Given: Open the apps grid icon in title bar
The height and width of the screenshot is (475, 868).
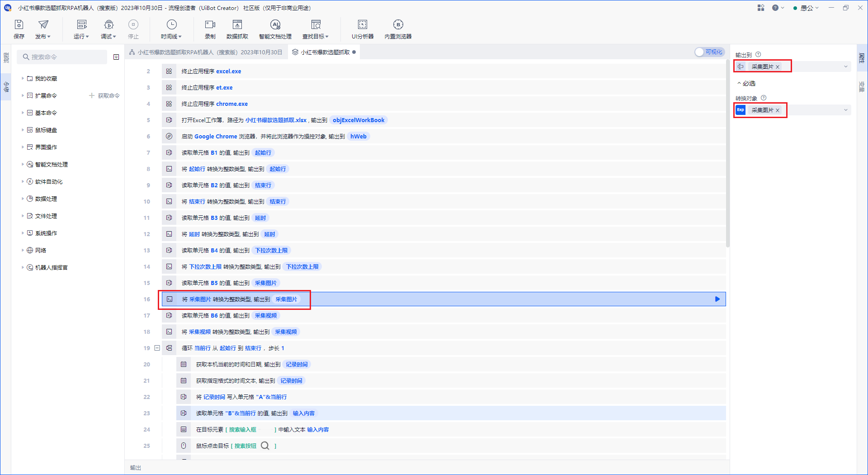Looking at the screenshot, I should click(x=761, y=8).
